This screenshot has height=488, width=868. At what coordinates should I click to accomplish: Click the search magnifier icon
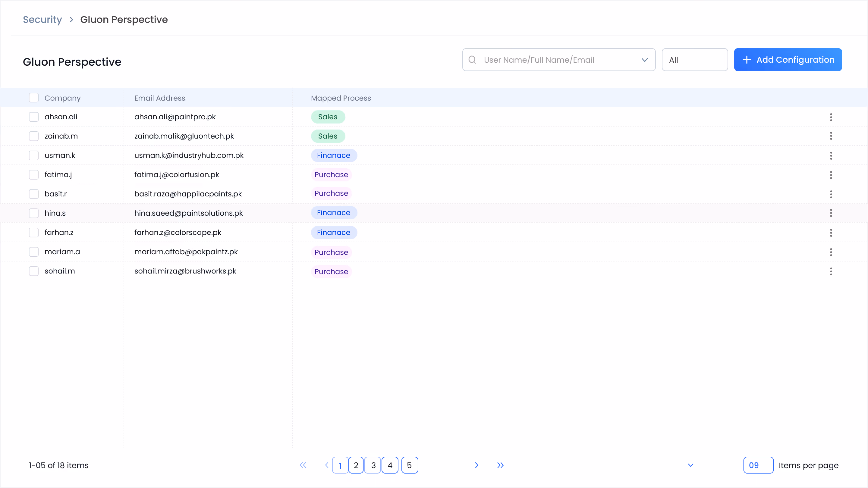(x=472, y=60)
